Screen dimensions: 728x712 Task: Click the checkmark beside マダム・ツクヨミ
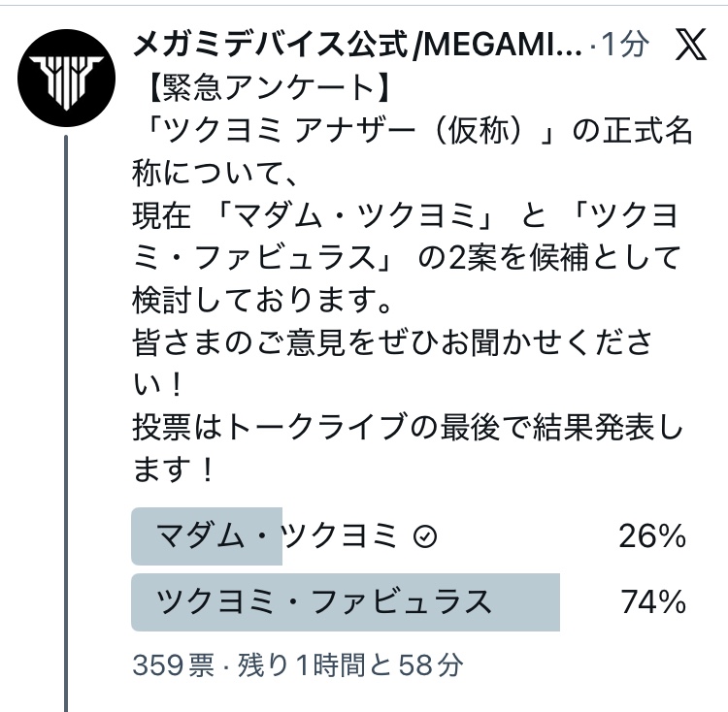[422, 536]
